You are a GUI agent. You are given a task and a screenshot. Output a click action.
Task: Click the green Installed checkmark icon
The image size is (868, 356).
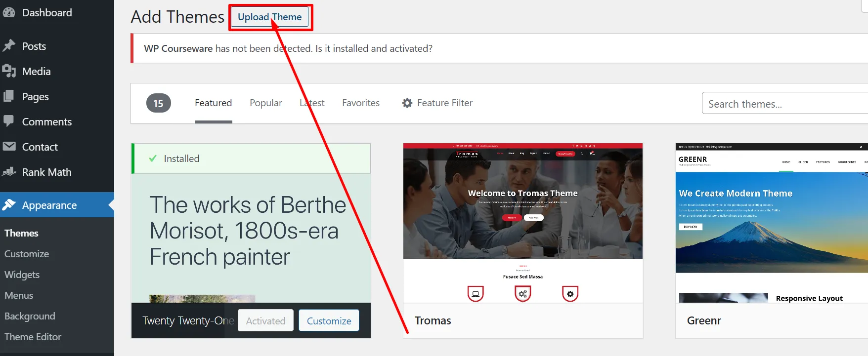point(153,158)
